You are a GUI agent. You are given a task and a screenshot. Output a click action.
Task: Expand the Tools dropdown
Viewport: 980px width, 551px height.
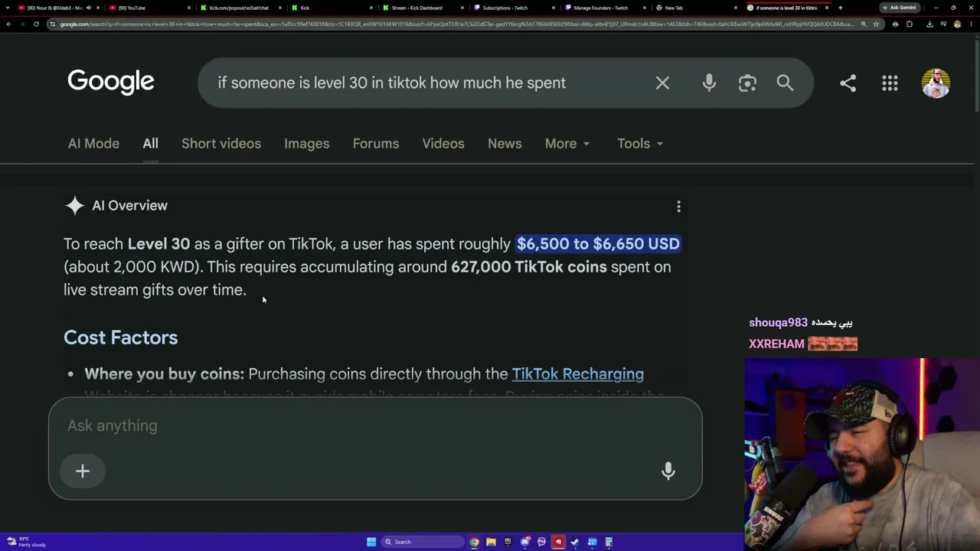click(640, 143)
